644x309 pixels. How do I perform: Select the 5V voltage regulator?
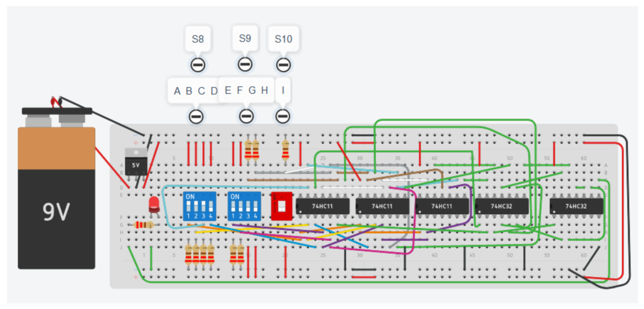(x=136, y=162)
